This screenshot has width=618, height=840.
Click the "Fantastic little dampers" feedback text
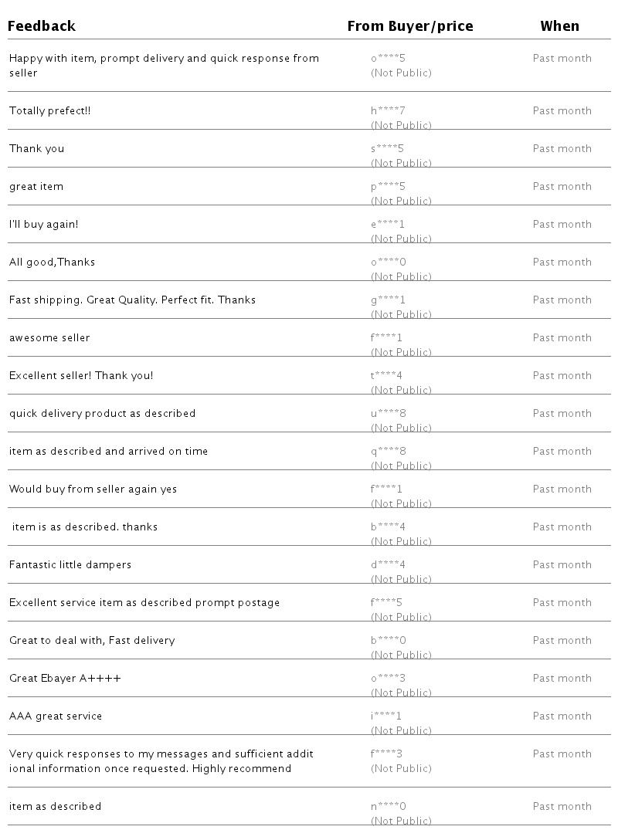click(x=70, y=564)
